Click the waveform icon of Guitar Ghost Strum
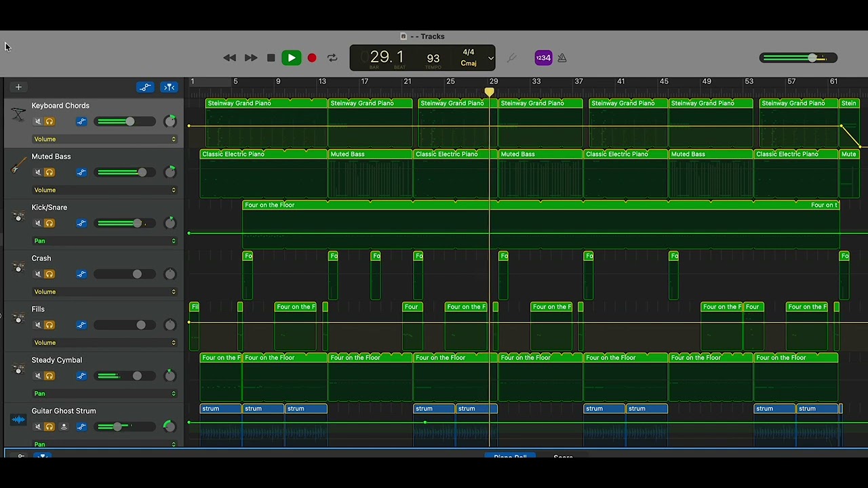The image size is (868, 488). click(x=18, y=420)
